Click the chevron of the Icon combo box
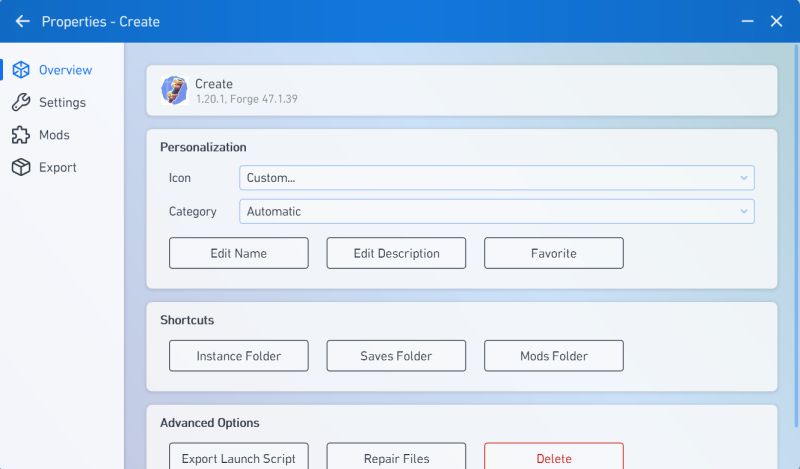The width and height of the screenshot is (800, 469). [744, 178]
